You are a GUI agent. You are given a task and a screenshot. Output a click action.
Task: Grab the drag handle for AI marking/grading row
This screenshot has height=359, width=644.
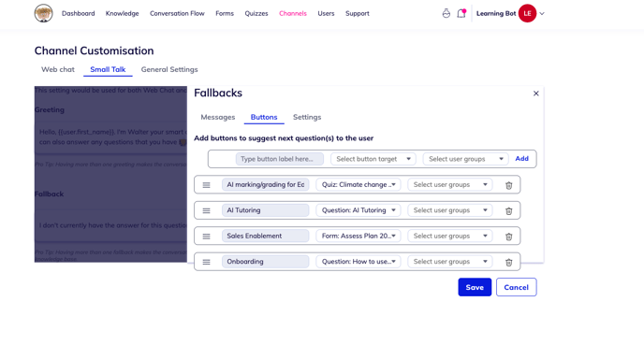click(206, 185)
